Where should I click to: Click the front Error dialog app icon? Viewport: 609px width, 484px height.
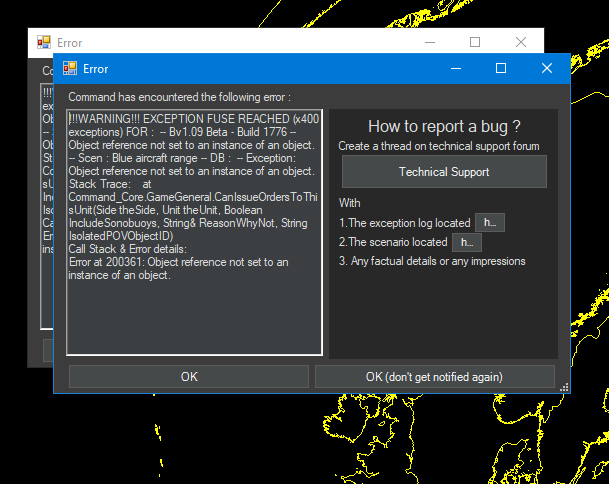click(70, 68)
